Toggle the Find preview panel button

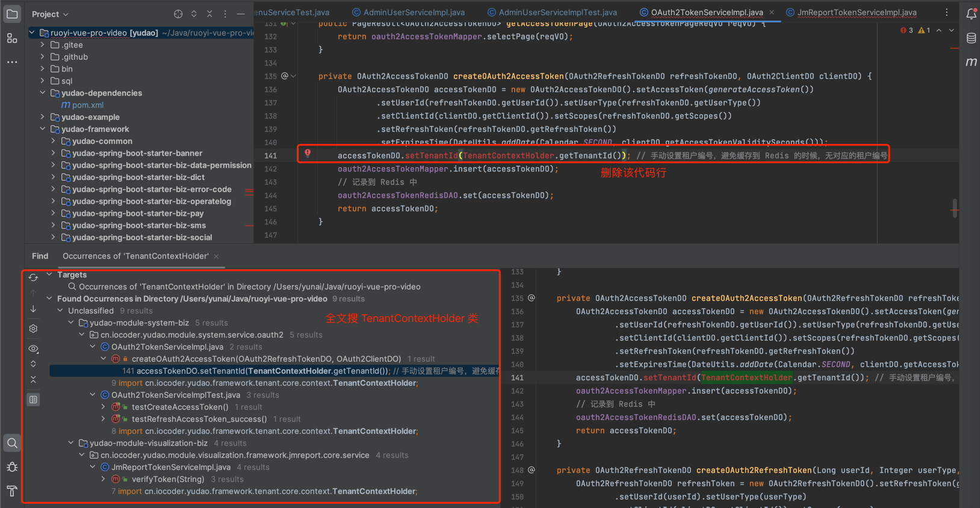(33, 400)
